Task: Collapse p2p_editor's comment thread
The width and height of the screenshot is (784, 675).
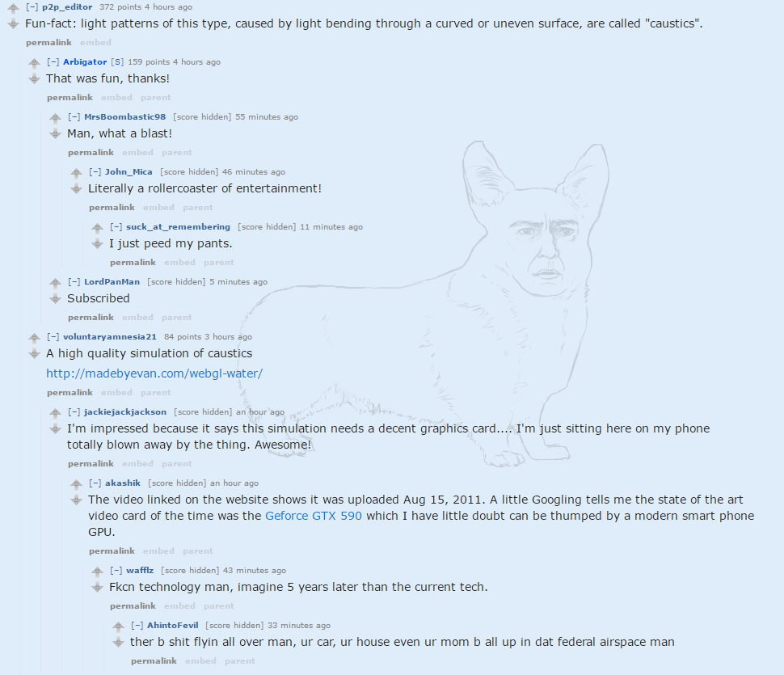Action: (x=32, y=7)
